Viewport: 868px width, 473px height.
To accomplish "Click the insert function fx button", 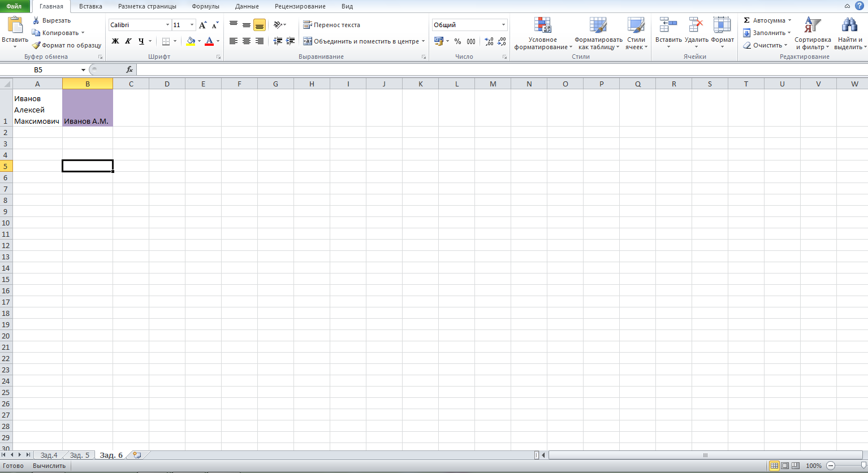I will (129, 70).
